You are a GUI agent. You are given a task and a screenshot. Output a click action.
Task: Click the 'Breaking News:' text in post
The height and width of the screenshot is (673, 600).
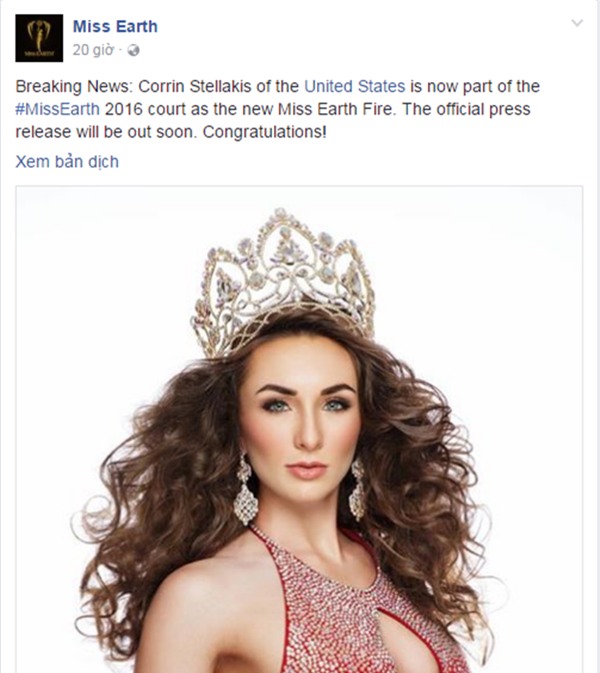[75, 87]
